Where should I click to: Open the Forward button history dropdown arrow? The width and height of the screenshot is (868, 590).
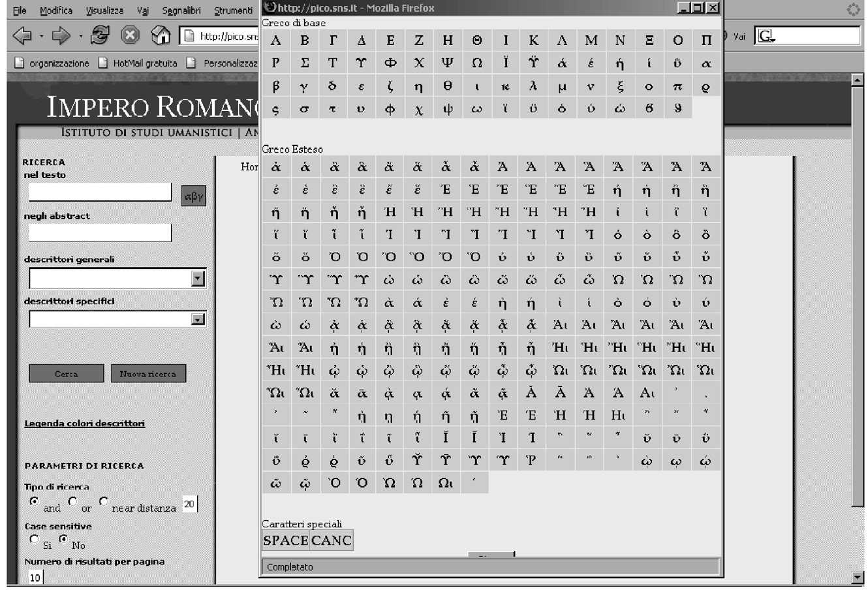[x=80, y=36]
